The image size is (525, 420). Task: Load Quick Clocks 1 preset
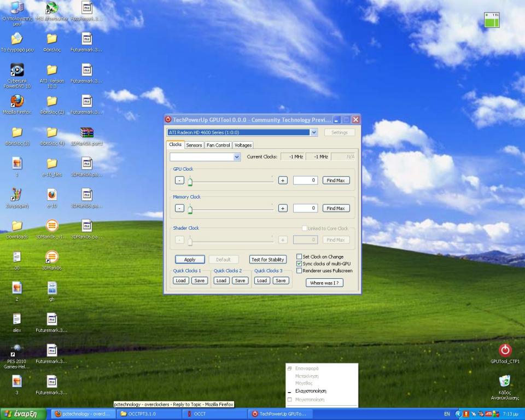[x=180, y=281]
